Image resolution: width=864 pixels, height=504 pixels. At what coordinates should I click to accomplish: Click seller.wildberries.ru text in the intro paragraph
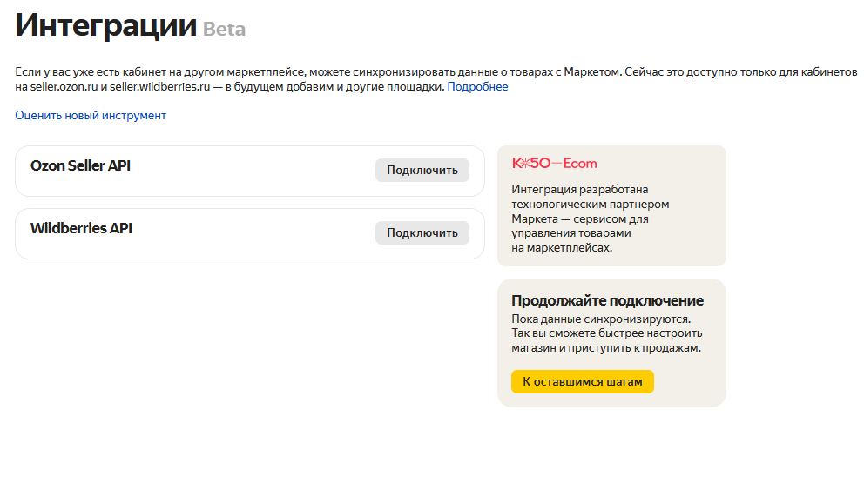coord(159,86)
